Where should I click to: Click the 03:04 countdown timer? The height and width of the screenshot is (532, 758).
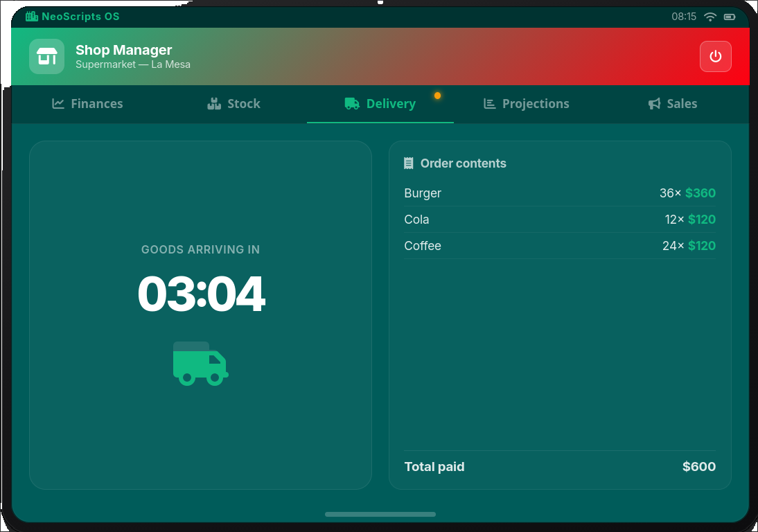pyautogui.click(x=201, y=294)
